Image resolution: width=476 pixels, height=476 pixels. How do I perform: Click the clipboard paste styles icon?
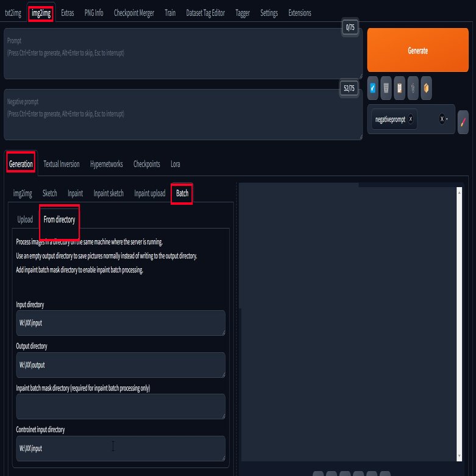[x=399, y=88]
